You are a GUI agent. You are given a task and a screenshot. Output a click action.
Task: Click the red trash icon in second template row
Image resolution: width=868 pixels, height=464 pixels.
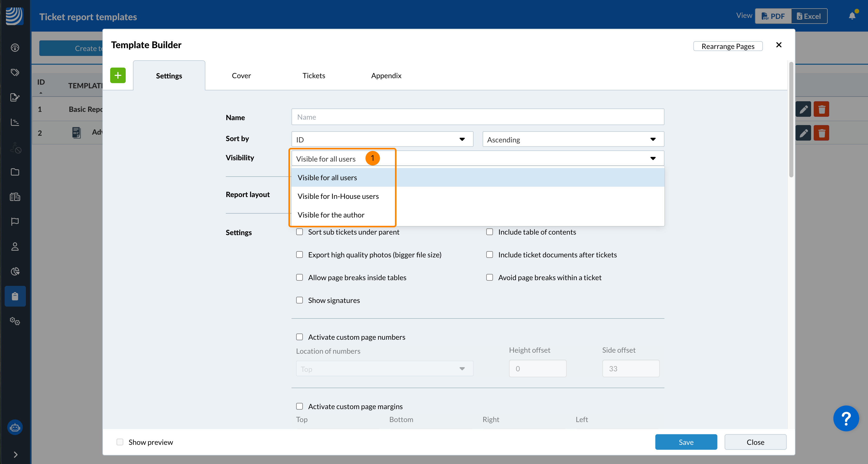pos(821,133)
